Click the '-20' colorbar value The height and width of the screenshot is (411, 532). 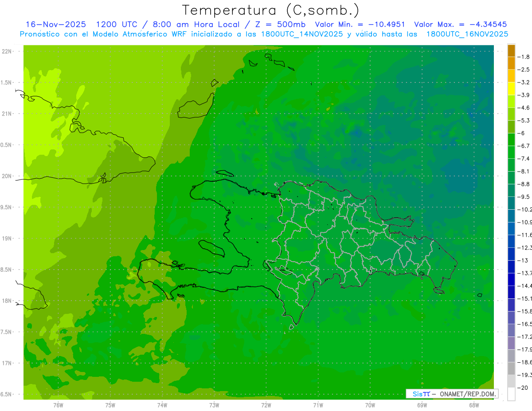523,388
